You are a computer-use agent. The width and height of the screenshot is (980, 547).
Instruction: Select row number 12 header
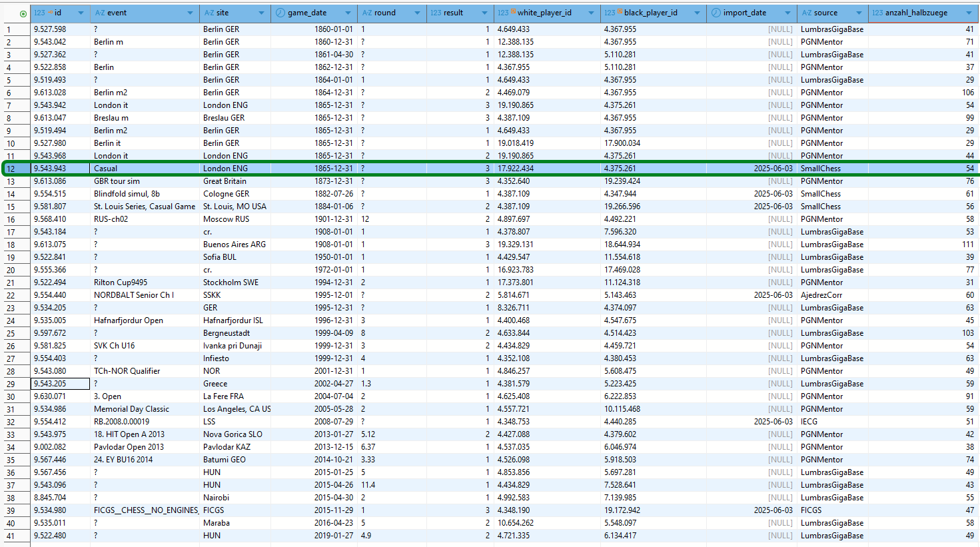[x=11, y=169]
